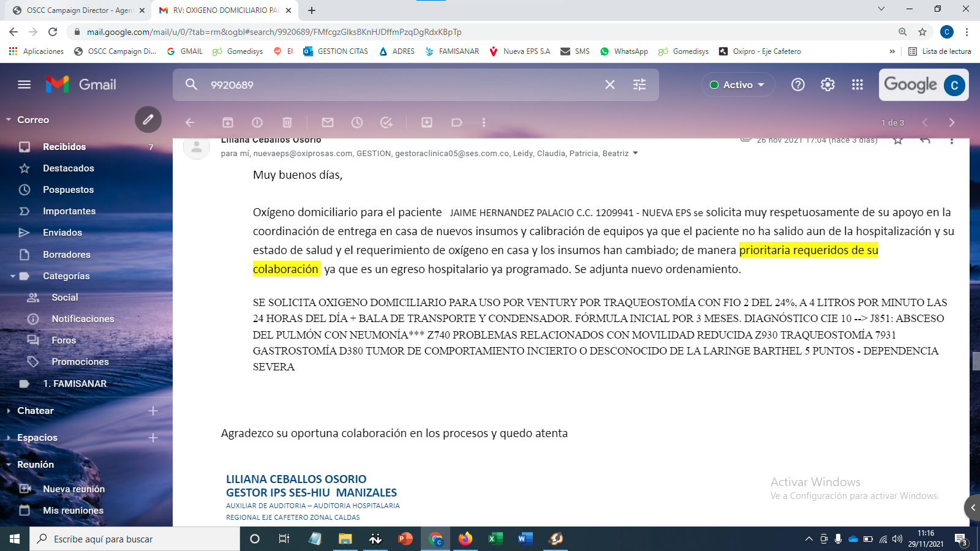Reply to Liliana's message

[925, 140]
